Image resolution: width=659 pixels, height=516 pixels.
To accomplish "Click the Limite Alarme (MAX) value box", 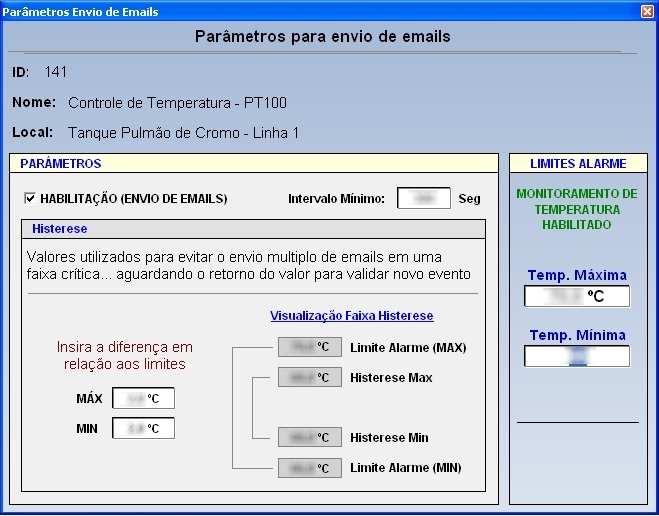I will pyautogui.click(x=310, y=347).
